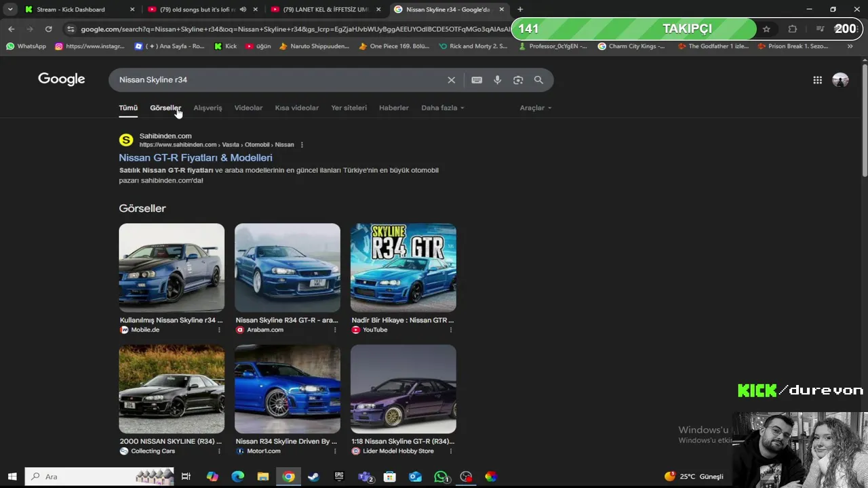Open the Windows Start menu
868x488 pixels.
pyautogui.click(x=12, y=476)
